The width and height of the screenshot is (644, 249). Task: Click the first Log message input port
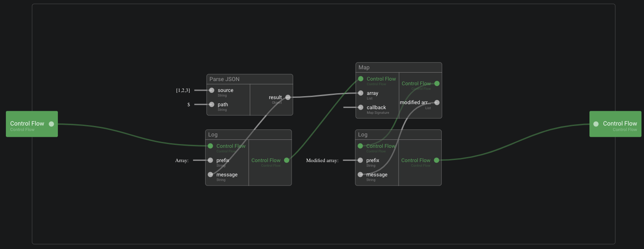tap(211, 175)
